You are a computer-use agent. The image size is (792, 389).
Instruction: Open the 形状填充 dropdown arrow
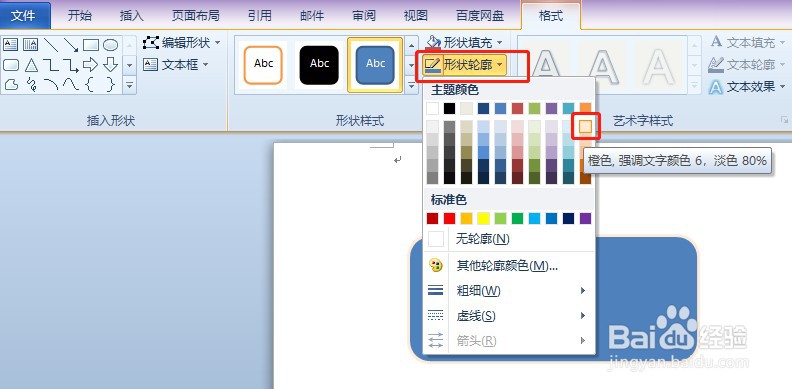500,43
